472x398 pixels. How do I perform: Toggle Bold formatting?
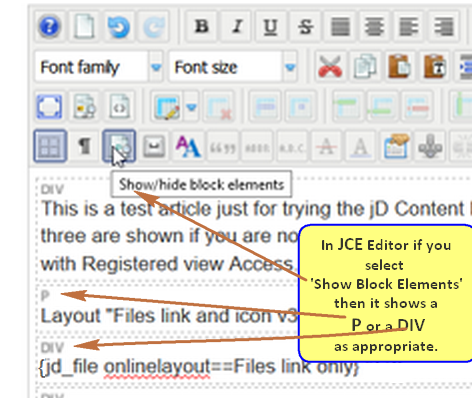pyautogui.click(x=202, y=26)
